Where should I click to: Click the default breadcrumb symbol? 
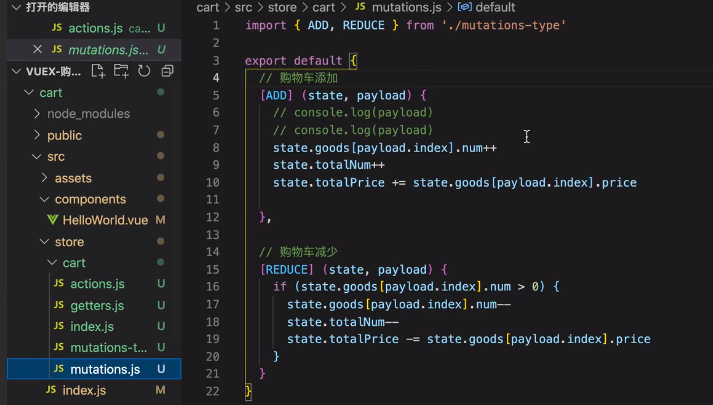tap(495, 7)
